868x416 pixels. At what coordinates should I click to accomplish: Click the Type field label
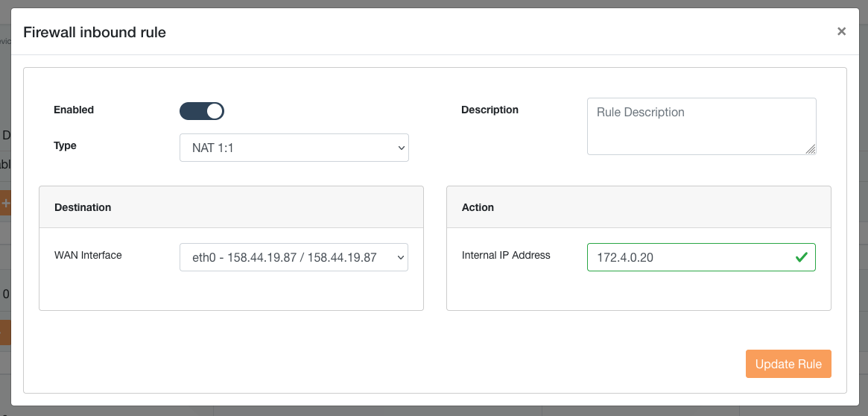66,145
